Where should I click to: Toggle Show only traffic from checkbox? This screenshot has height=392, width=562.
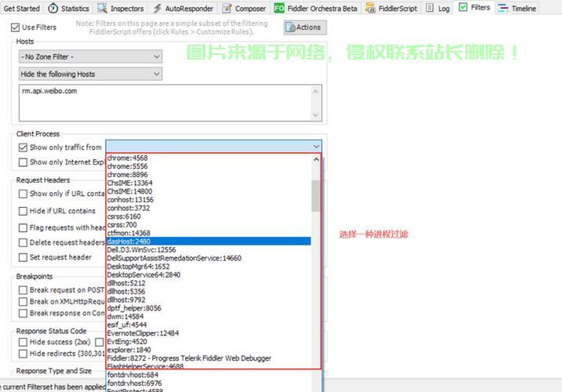click(x=23, y=147)
